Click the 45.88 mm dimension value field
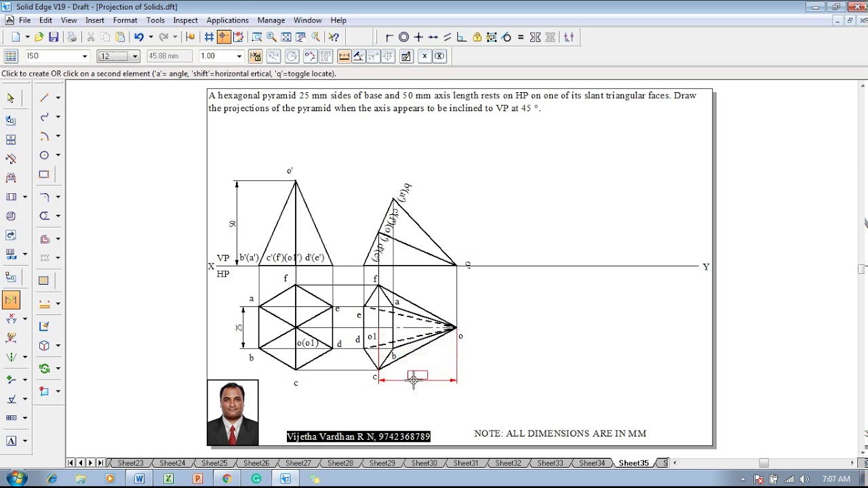This screenshot has height=488, width=868. tap(170, 56)
